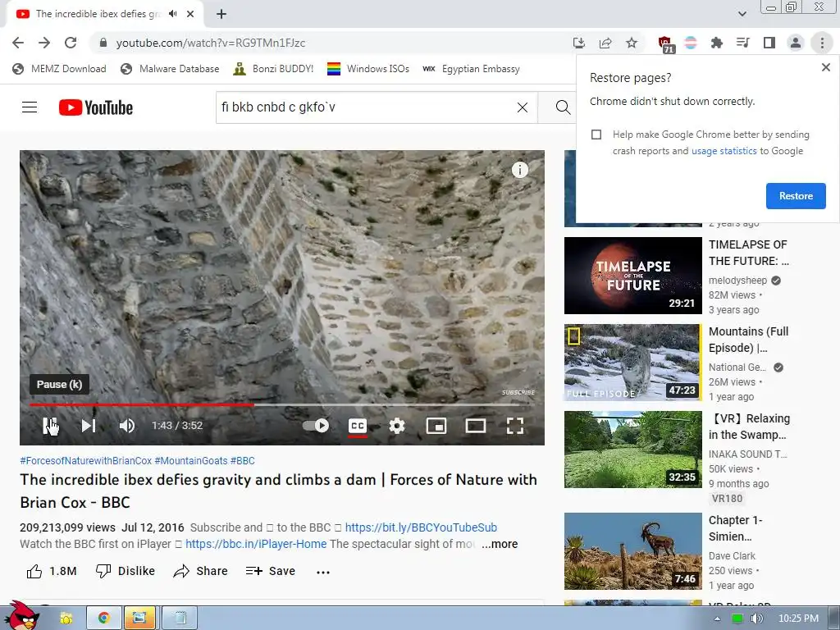The width and height of the screenshot is (840, 630).
Task: Click the #BBC hashtag
Action: [x=243, y=461]
